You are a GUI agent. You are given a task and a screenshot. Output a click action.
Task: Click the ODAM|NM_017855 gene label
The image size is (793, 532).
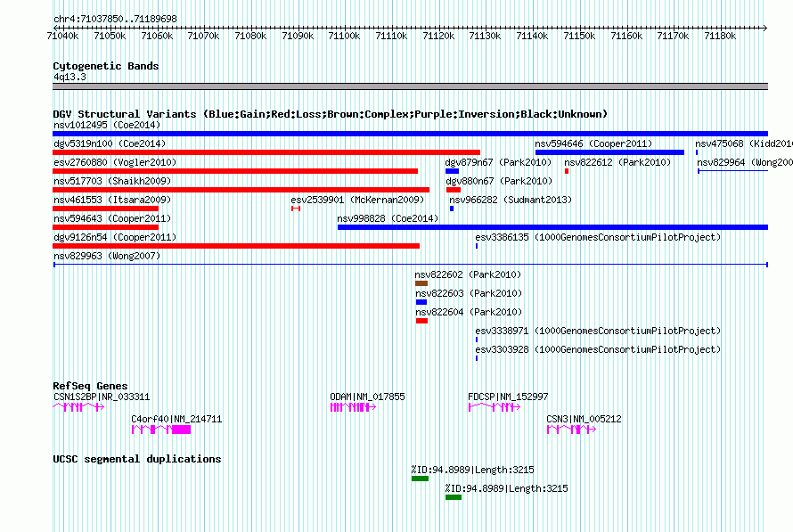click(x=367, y=397)
